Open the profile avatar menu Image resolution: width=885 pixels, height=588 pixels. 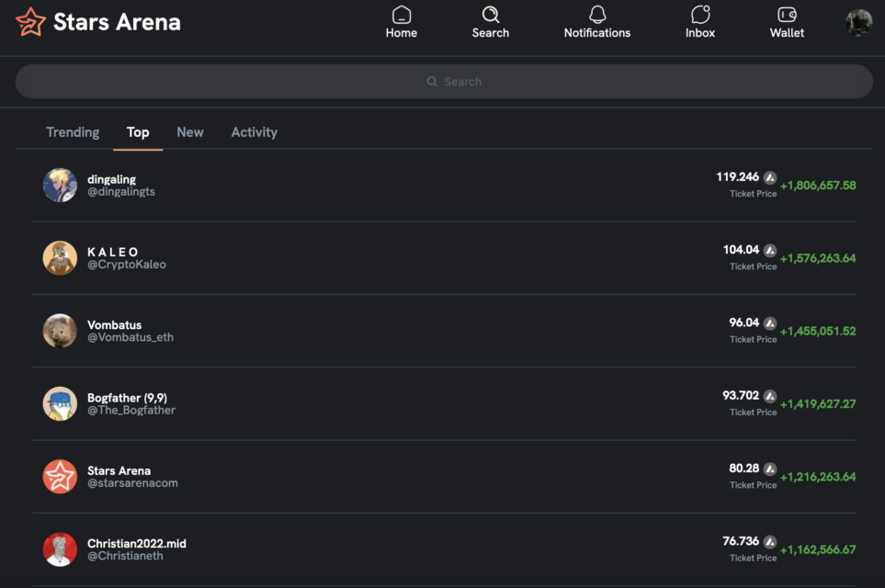[x=858, y=23]
